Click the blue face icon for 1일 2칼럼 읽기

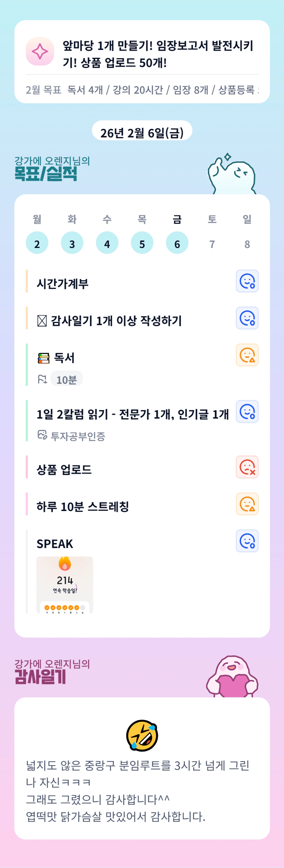coord(247,411)
